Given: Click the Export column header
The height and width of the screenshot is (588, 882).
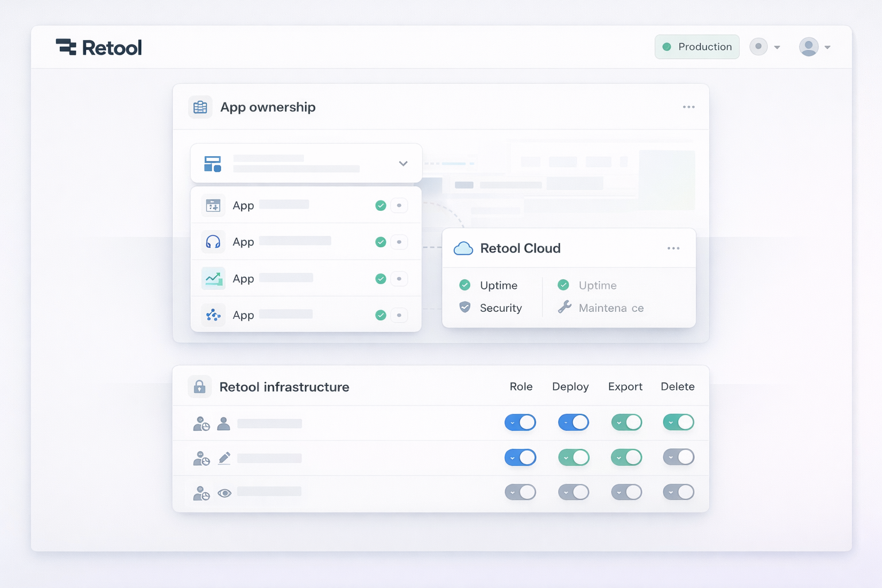Looking at the screenshot, I should [x=625, y=387].
